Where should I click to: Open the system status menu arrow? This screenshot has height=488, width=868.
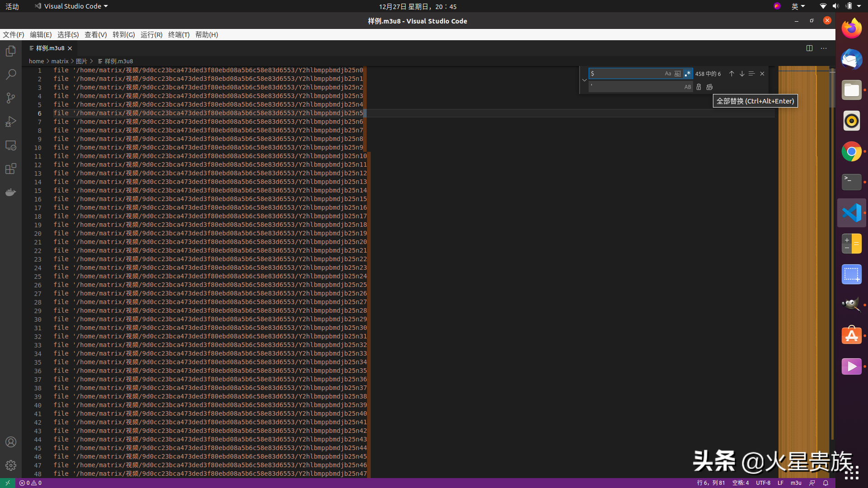coord(859,6)
